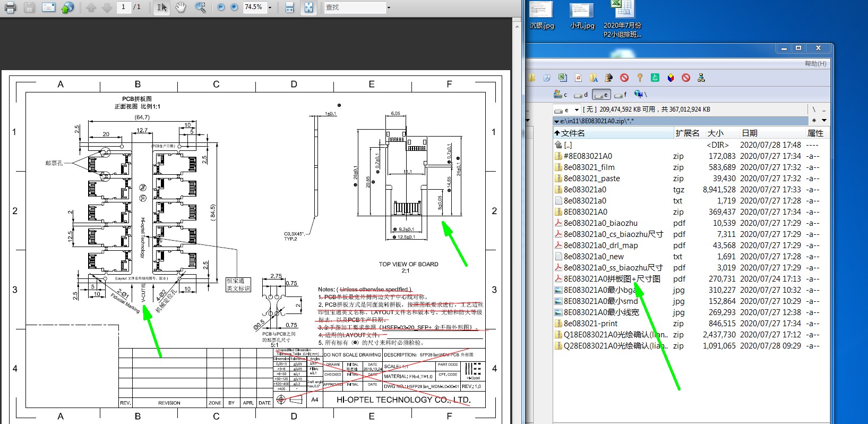
Task: Go to previous page with up arrow
Action: point(91,7)
